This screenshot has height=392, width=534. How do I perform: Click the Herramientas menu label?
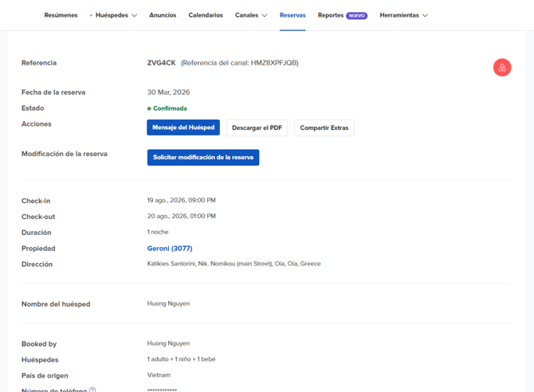point(399,15)
